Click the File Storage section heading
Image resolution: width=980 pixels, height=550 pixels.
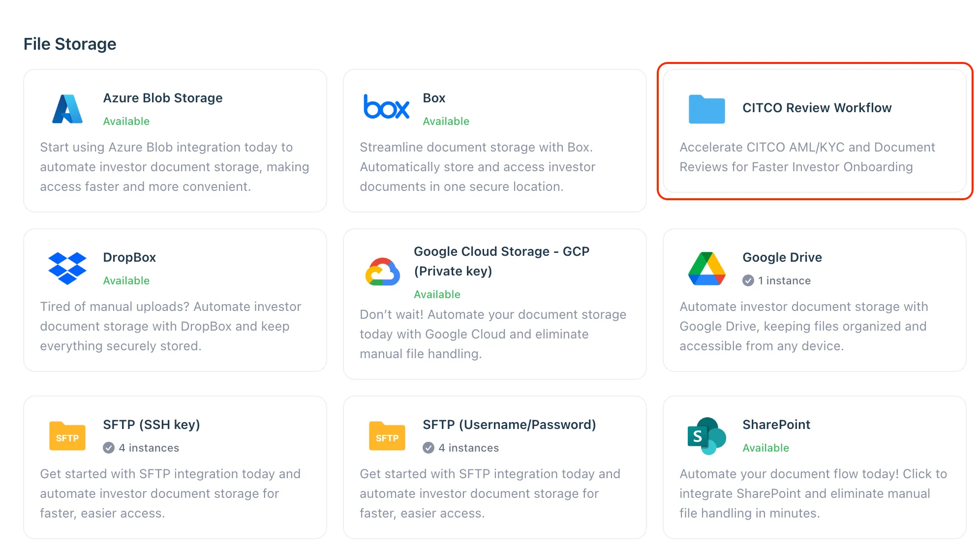click(70, 44)
